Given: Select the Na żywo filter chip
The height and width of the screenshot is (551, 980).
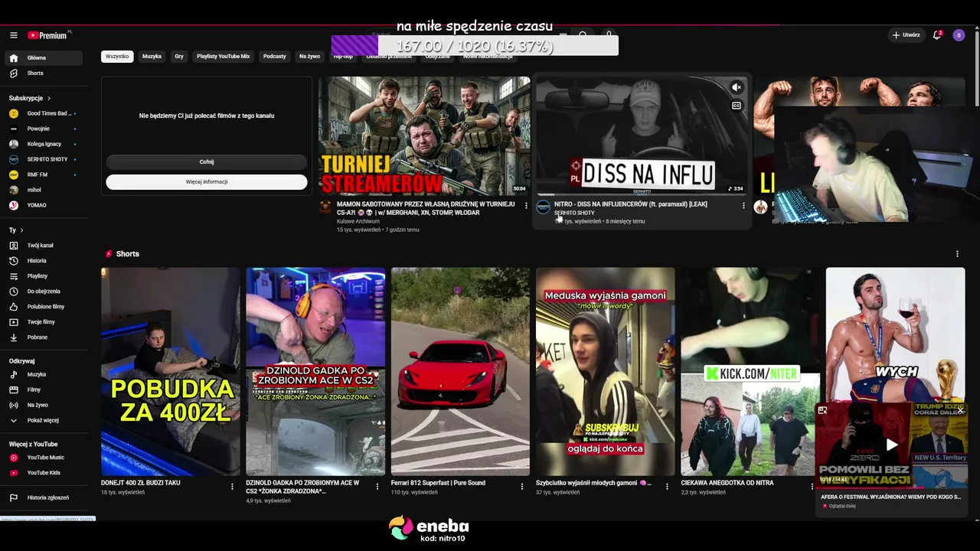Looking at the screenshot, I should 309,57.
